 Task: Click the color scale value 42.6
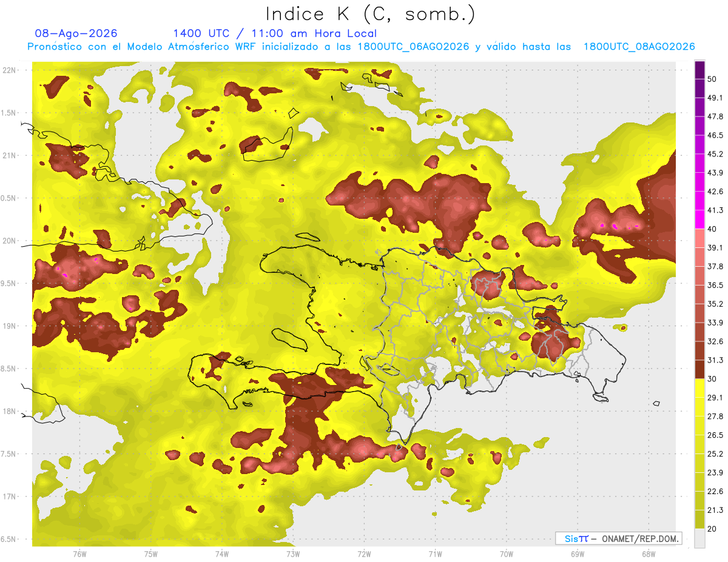[x=715, y=192]
